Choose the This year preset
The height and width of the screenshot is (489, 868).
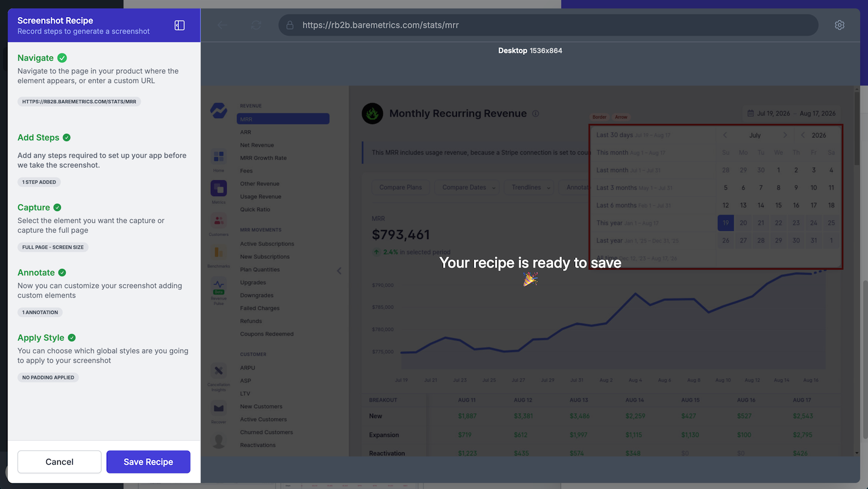[627, 222]
